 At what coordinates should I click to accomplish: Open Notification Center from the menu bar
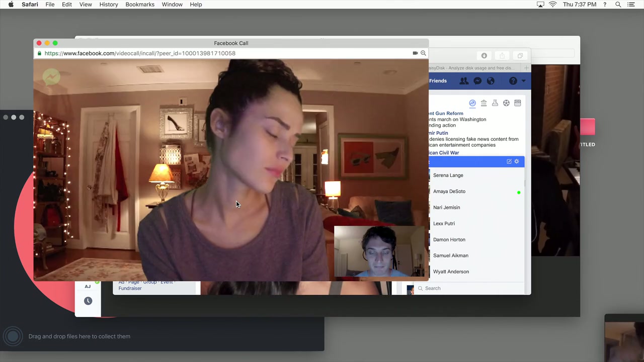coord(631,5)
